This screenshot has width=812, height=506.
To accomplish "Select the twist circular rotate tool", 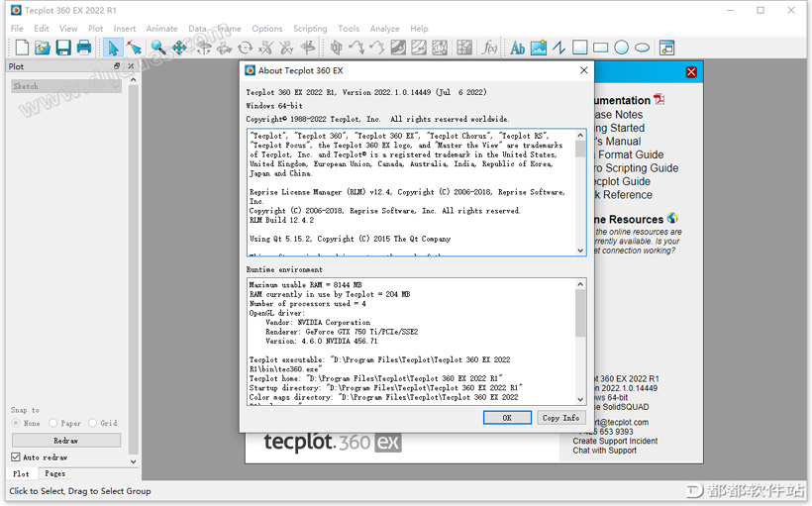I will pyautogui.click(x=245, y=48).
